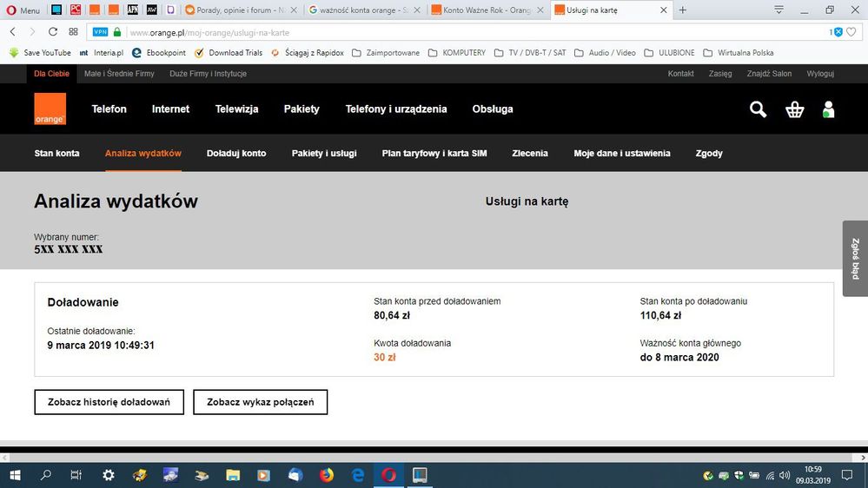The image size is (868, 488).
Task: Open new tab with plus button
Action: [x=683, y=10]
